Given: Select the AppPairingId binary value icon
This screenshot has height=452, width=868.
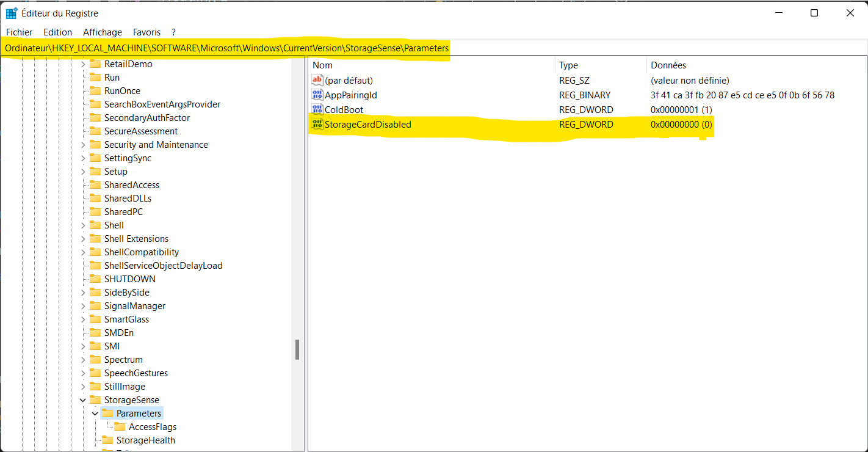Looking at the screenshot, I should pos(317,95).
